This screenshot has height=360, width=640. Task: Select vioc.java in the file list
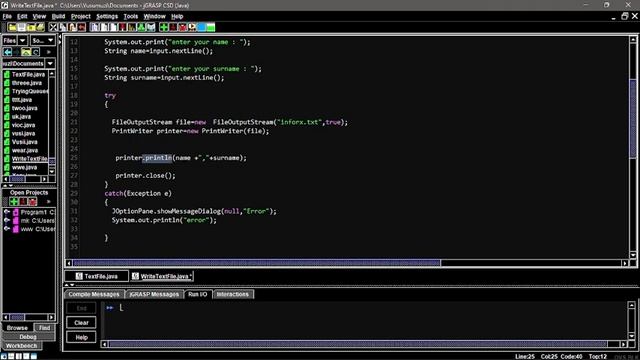tap(23, 125)
